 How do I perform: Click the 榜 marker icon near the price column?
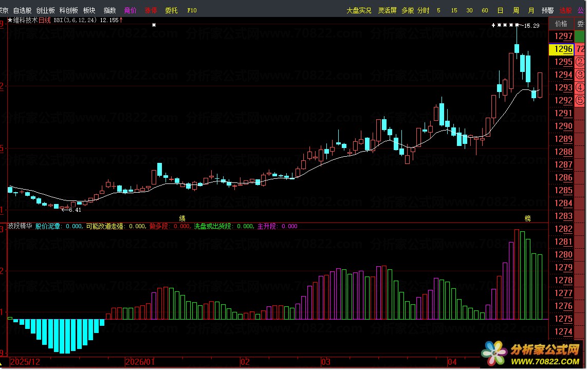(x=527, y=218)
